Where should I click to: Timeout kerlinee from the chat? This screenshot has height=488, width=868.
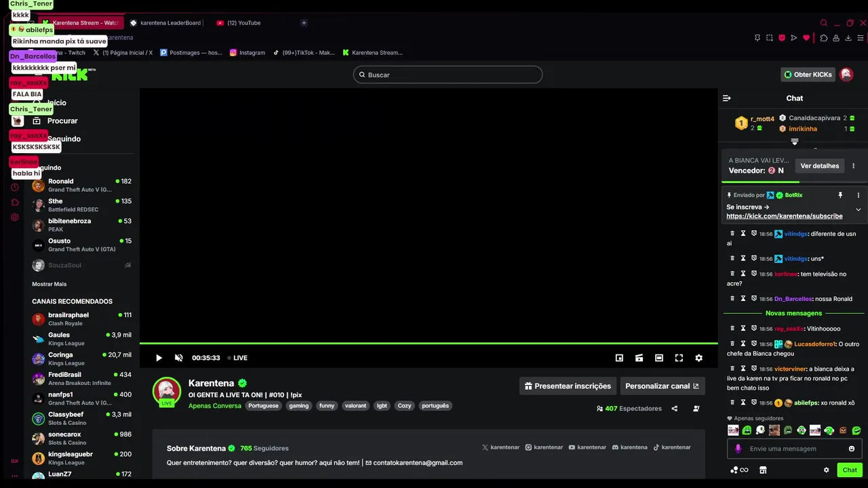click(x=743, y=274)
